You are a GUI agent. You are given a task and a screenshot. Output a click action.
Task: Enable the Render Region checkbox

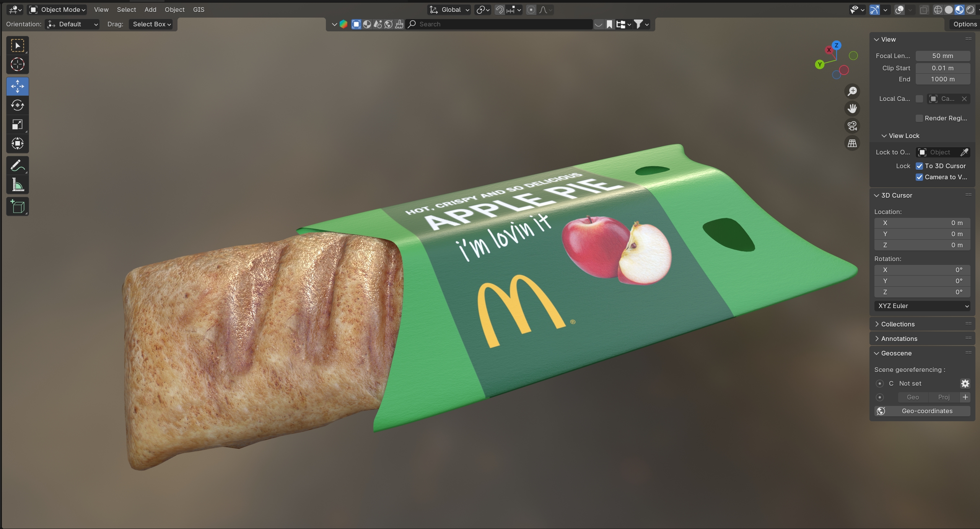pyautogui.click(x=919, y=118)
